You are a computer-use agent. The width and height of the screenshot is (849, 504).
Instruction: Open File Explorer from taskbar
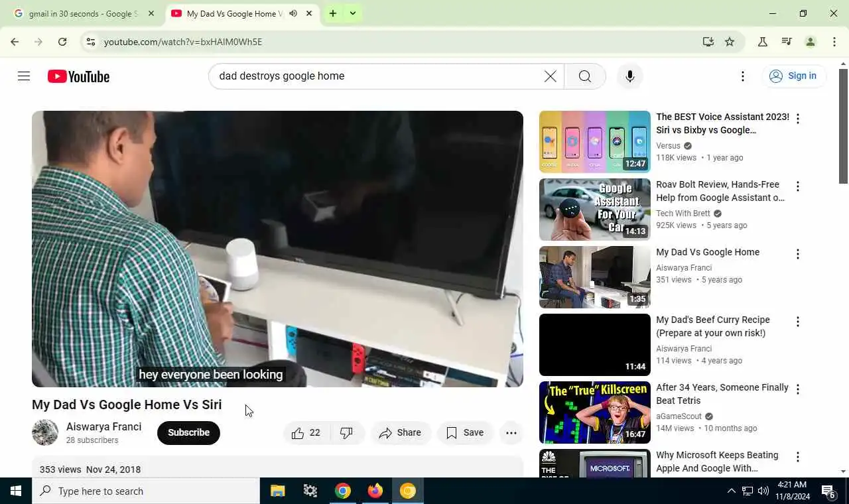[278, 491]
